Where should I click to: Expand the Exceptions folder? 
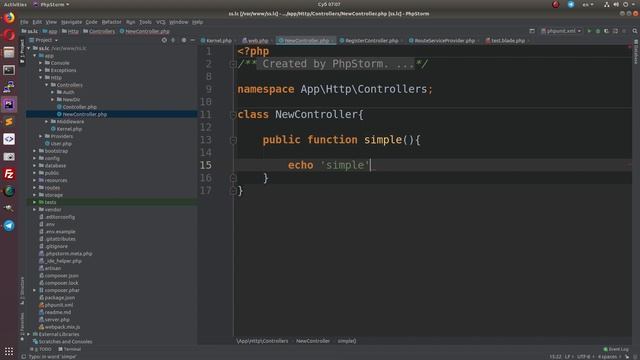point(40,70)
